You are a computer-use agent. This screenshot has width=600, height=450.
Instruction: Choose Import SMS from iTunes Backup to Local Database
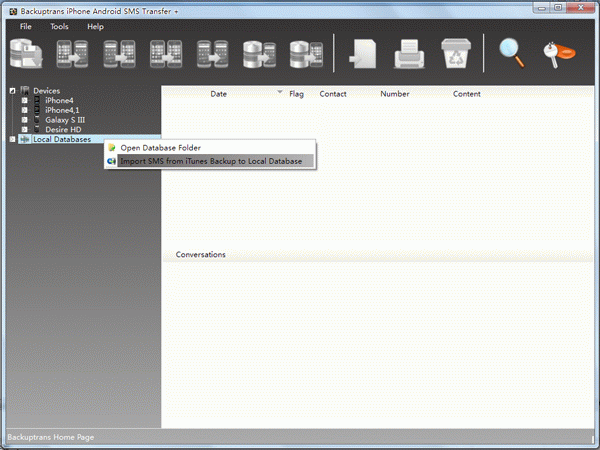(210, 161)
